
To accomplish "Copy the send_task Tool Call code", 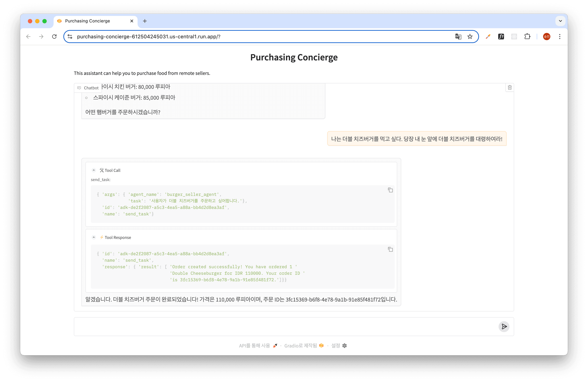I will pyautogui.click(x=390, y=190).
